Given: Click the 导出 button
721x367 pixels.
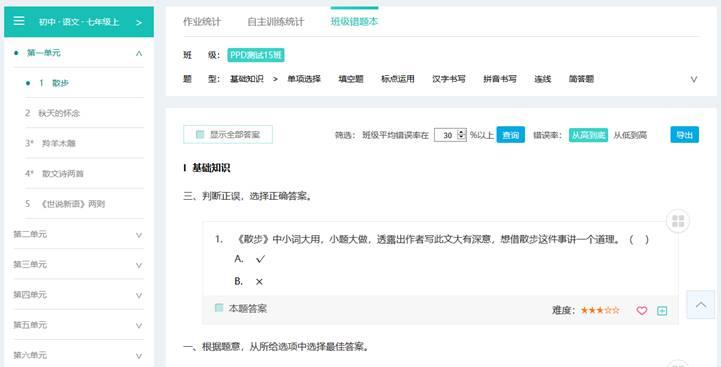Looking at the screenshot, I should [684, 135].
